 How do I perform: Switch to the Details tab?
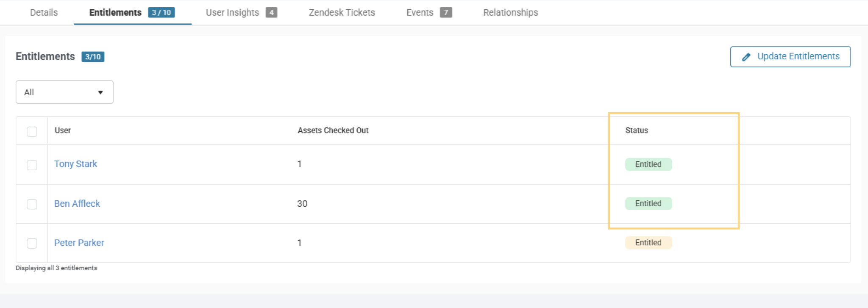tap(44, 13)
